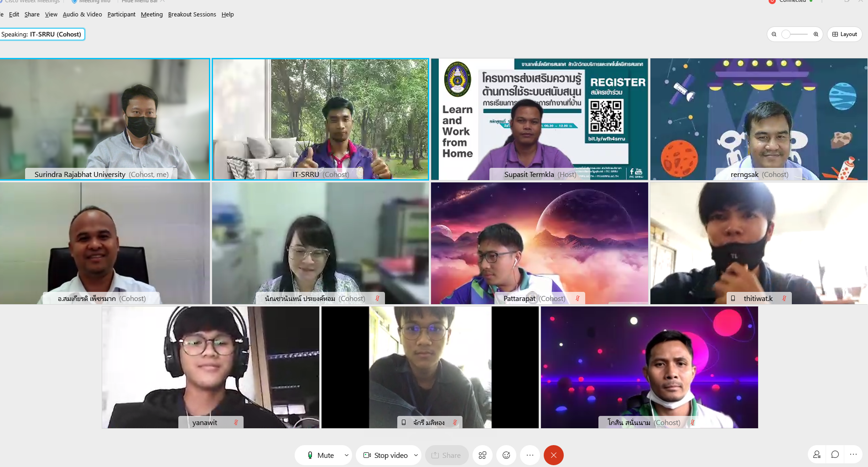
Task: Open more options next to reactions
Action: 530,455
